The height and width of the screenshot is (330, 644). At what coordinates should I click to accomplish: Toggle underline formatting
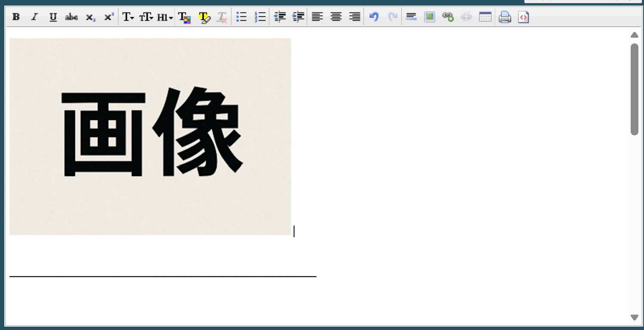[x=53, y=17]
